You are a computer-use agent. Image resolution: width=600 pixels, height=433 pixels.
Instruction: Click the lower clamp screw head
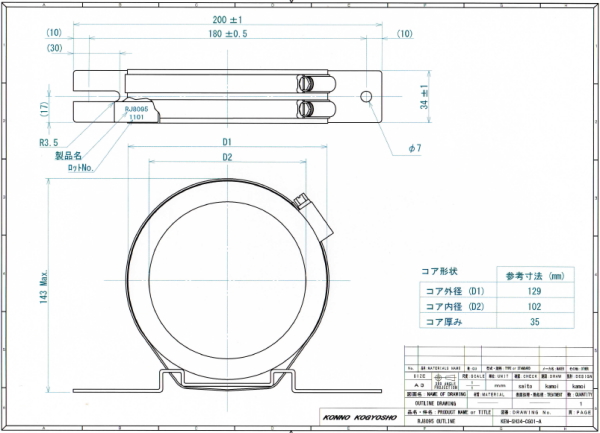point(308,106)
